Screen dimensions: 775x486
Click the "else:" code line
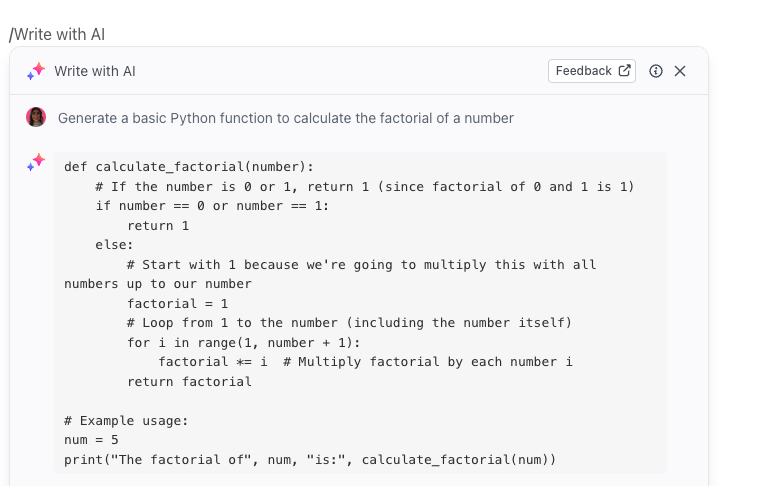[114, 245]
